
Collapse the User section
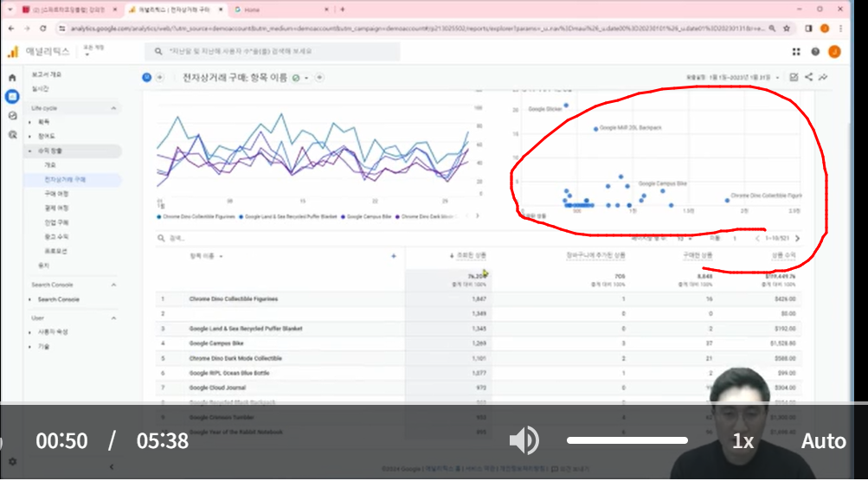[x=113, y=318]
